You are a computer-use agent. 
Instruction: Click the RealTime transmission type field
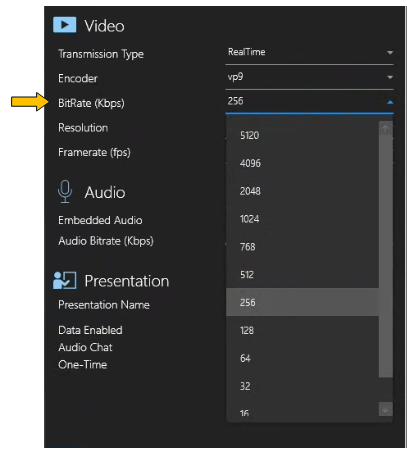coord(309,52)
